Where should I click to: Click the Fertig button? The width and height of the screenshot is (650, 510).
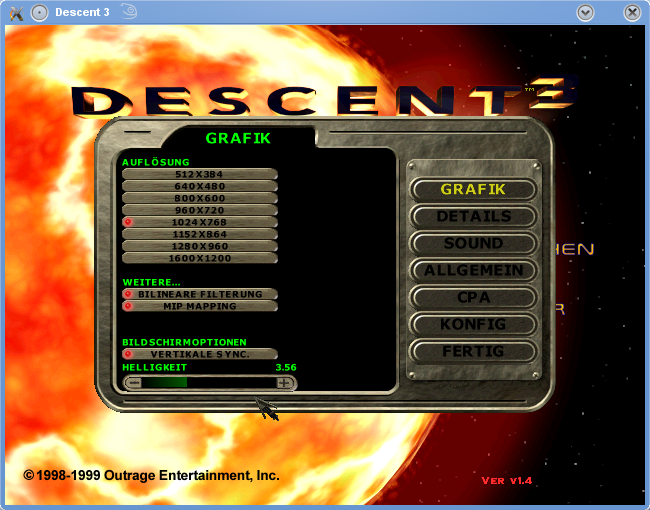pyautogui.click(x=473, y=351)
